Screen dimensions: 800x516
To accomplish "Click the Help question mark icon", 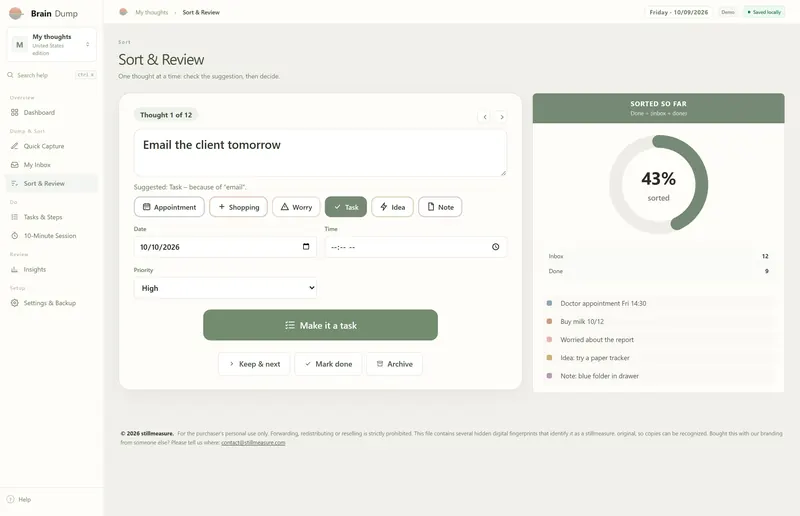I will 10,499.
